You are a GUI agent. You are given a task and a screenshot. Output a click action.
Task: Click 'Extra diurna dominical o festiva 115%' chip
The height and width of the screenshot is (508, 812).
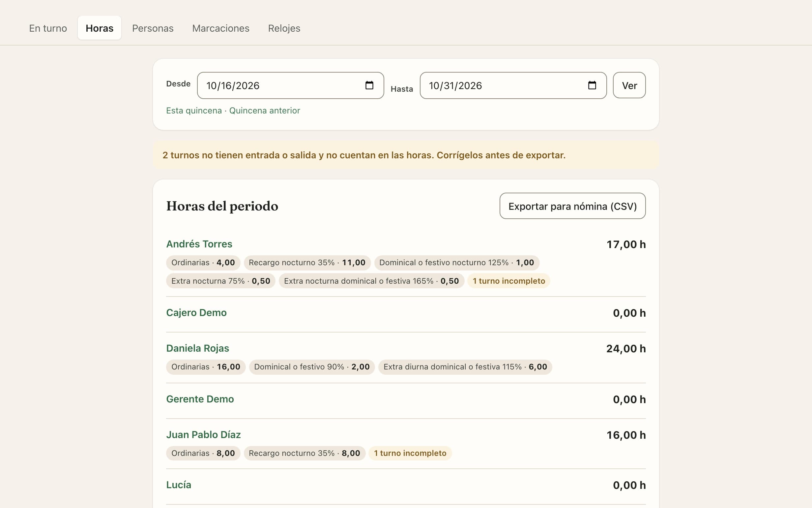(465, 366)
